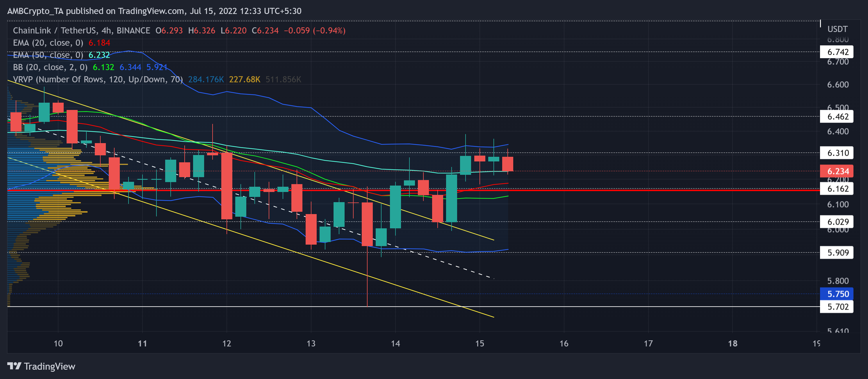
Task: Select the EMA (20, close, 0) indicator label
Action: [x=48, y=43]
